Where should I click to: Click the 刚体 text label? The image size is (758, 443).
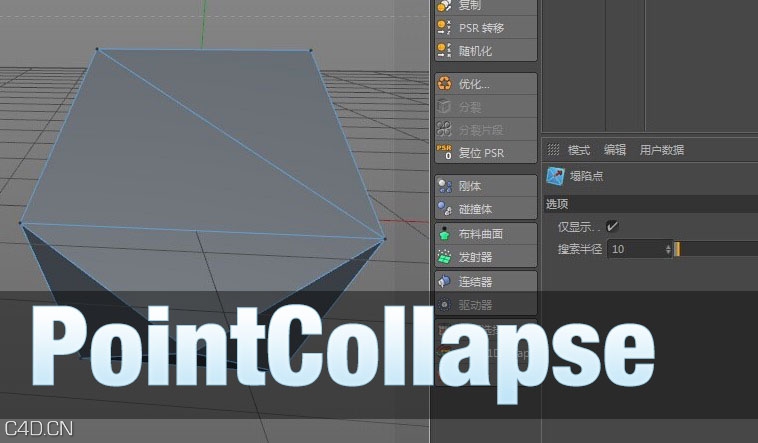[470, 186]
